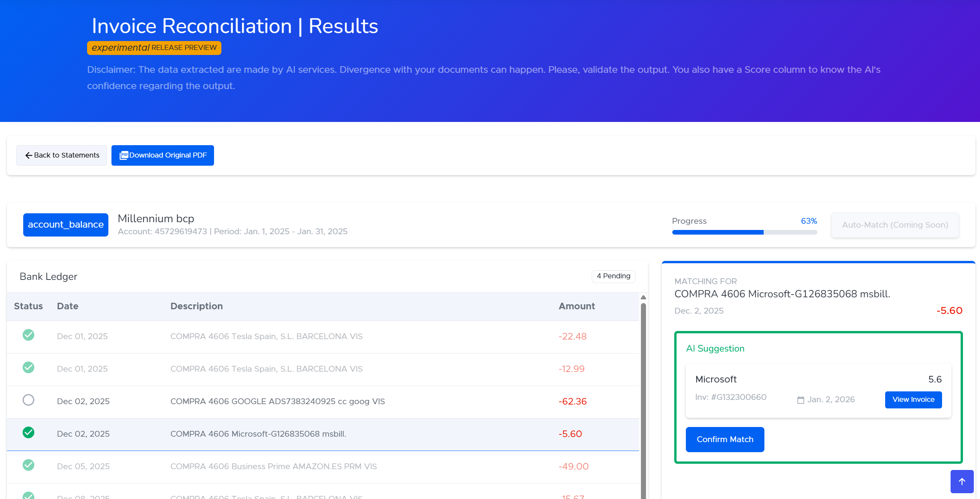Click the account_balance badge
Viewport: 980px width, 499px height.
tap(65, 225)
